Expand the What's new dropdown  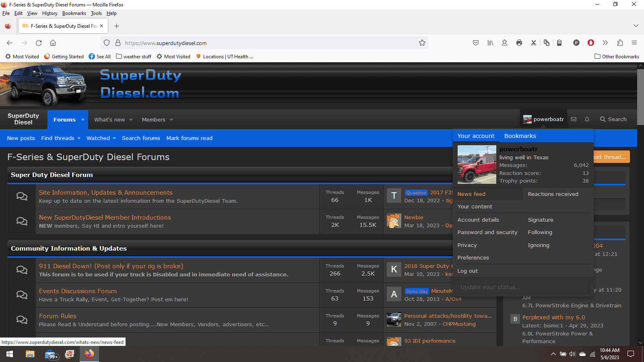pos(131,120)
